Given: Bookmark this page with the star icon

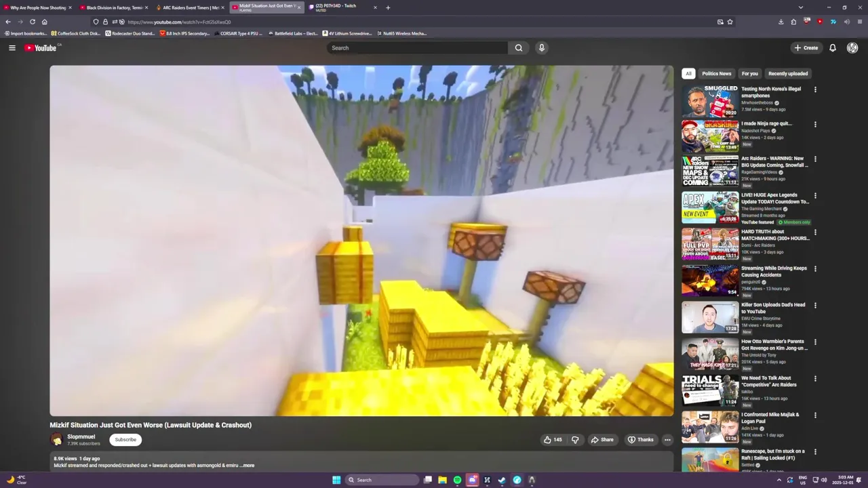Looking at the screenshot, I should (730, 22).
